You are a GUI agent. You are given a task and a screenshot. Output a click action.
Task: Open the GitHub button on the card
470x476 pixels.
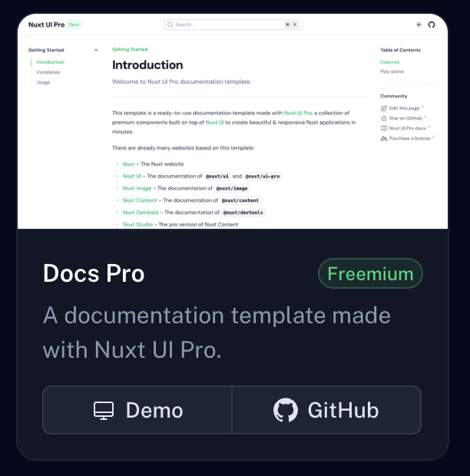pyautogui.click(x=326, y=410)
